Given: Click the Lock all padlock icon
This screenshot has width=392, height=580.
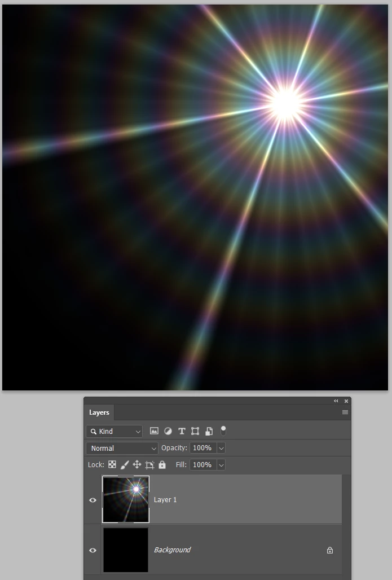Looking at the screenshot, I should [x=162, y=464].
